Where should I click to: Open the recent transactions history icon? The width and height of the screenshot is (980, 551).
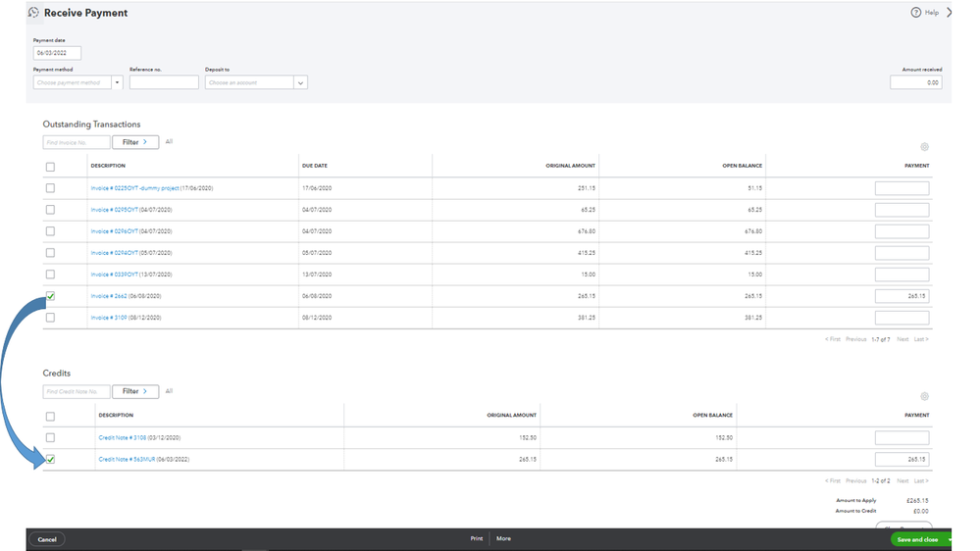click(33, 13)
